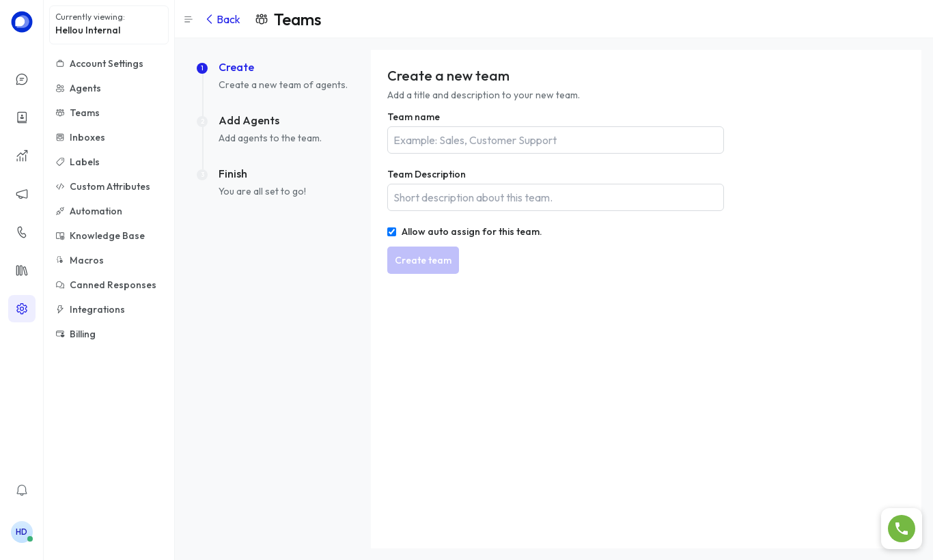Click the Hellou logo icon
Image resolution: width=933 pixels, height=560 pixels.
click(x=22, y=22)
